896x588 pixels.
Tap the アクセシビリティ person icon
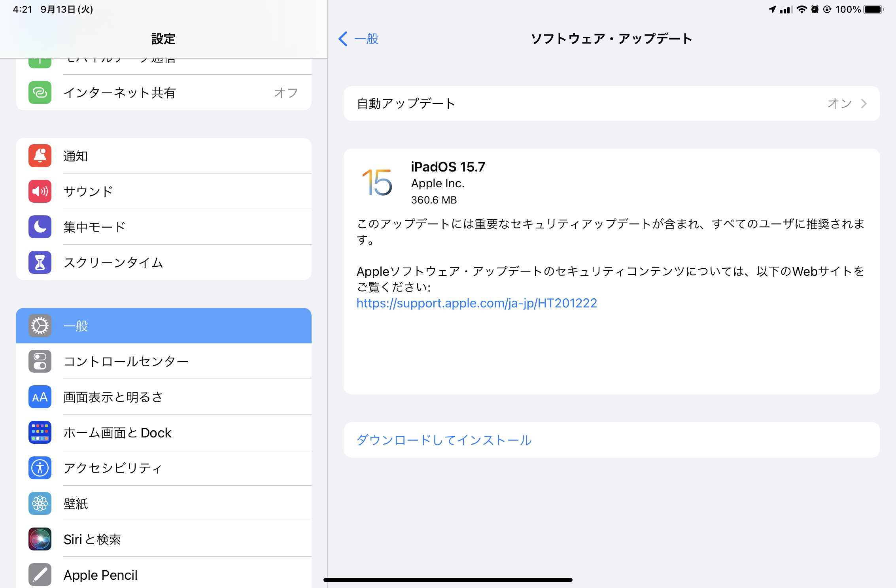coord(40,468)
